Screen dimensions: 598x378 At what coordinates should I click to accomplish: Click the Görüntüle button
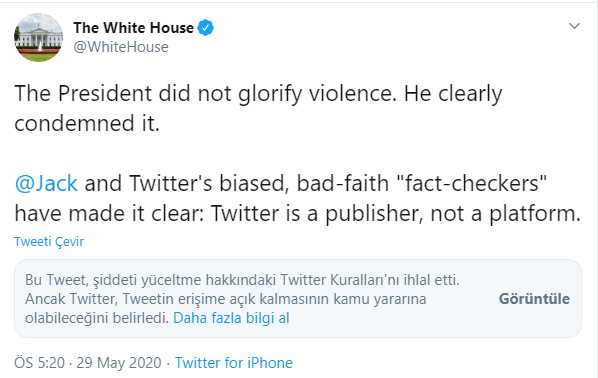click(534, 299)
